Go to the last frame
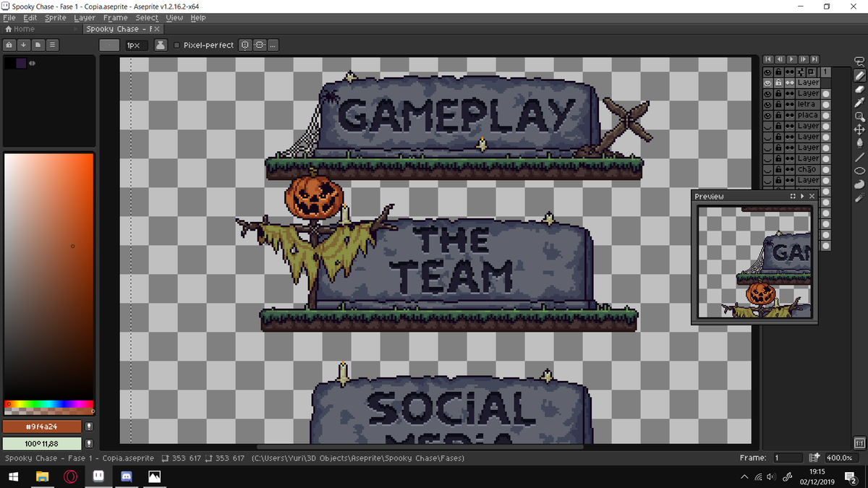 815,59
